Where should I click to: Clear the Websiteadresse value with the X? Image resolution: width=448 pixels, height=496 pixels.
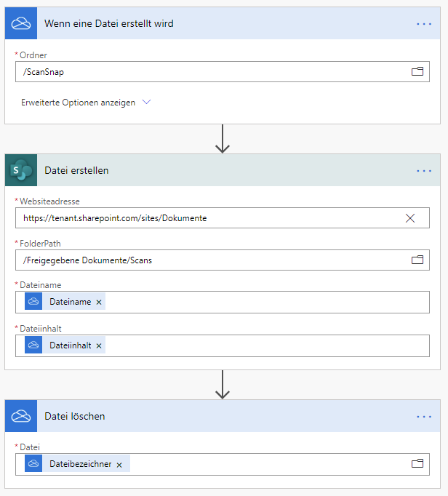coord(410,218)
